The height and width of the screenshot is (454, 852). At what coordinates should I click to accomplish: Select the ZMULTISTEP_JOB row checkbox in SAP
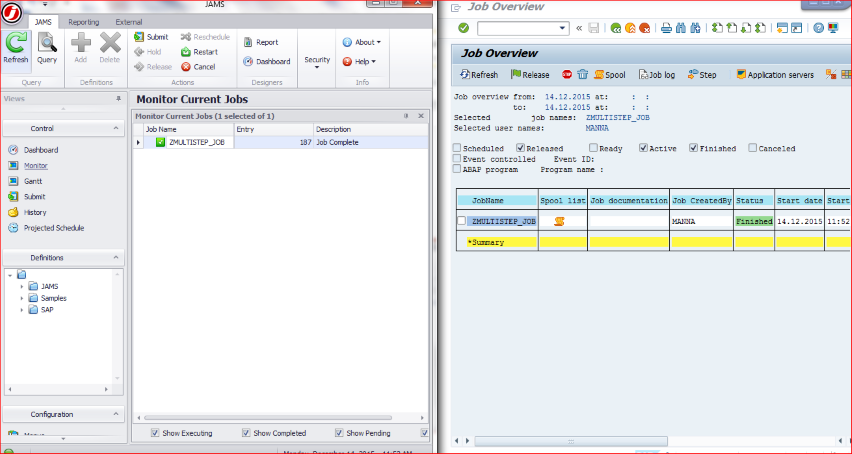tap(461, 221)
